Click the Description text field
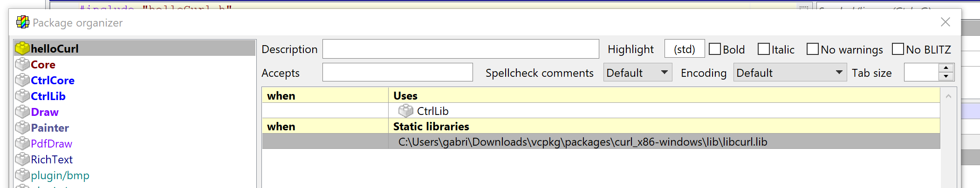Image resolution: width=980 pixels, height=188 pixels. click(460, 49)
